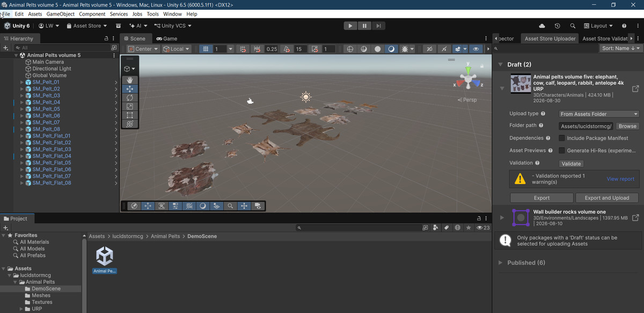Click the overlay search magnifier icon

[230, 206]
